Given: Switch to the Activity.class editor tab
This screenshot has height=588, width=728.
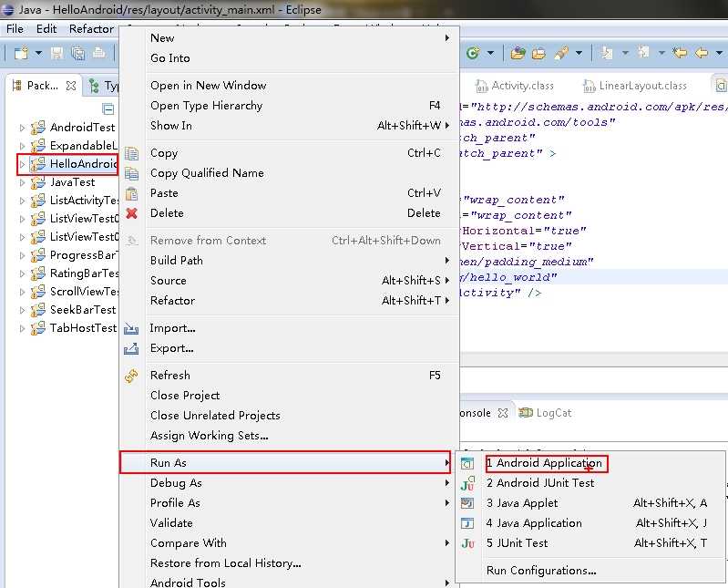Looking at the screenshot, I should point(515,86).
